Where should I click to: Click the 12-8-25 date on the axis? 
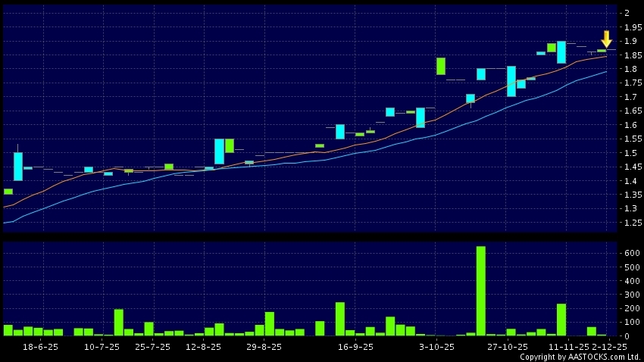[x=203, y=347]
